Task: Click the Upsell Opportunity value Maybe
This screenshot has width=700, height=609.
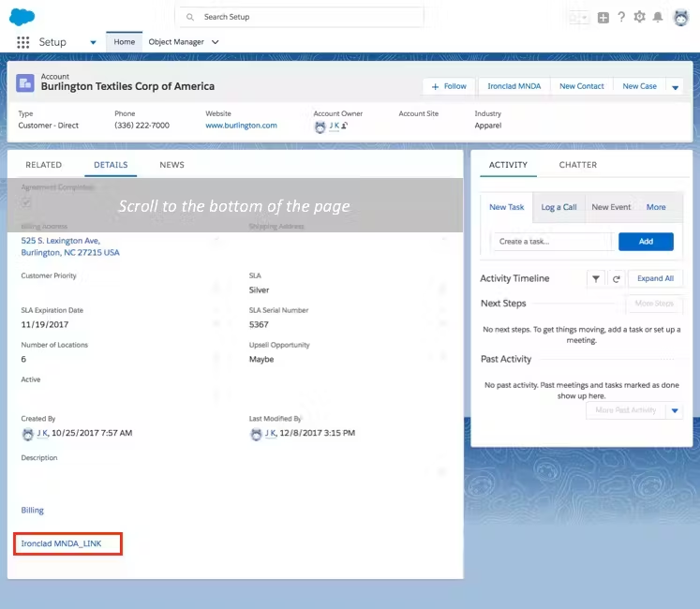Action: coord(261,360)
